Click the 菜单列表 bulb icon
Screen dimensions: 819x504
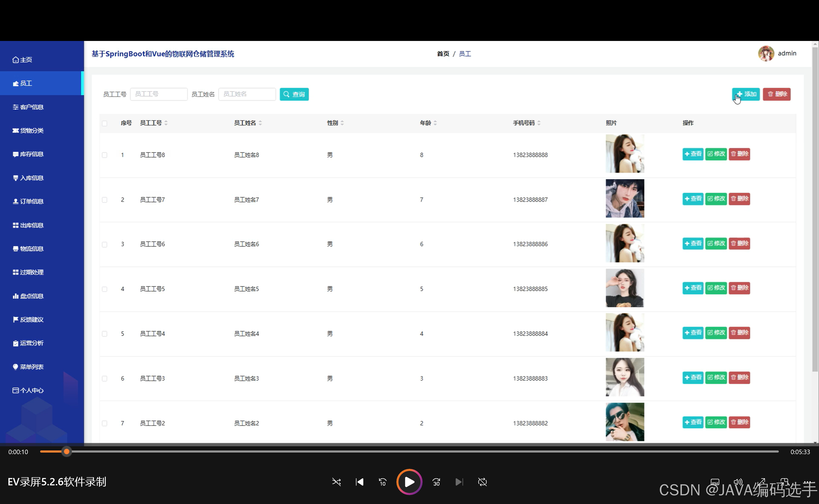(15, 367)
